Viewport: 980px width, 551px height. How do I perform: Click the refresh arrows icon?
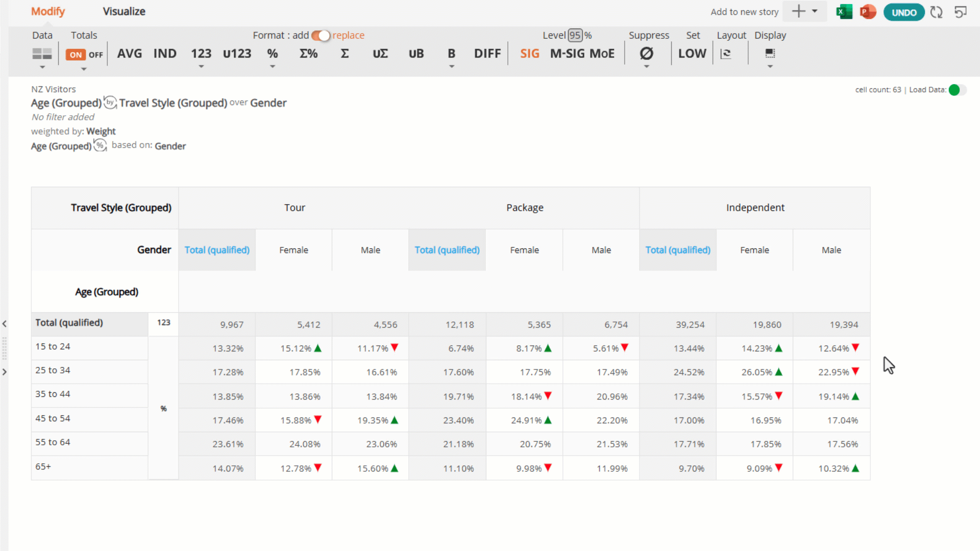[x=936, y=12]
